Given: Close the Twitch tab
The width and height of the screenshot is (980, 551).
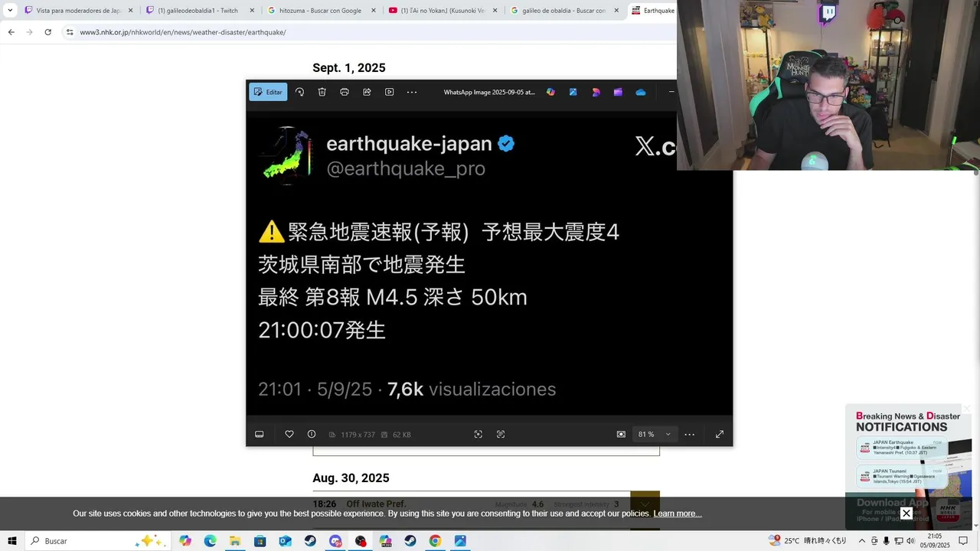Looking at the screenshot, I should 252,11.
